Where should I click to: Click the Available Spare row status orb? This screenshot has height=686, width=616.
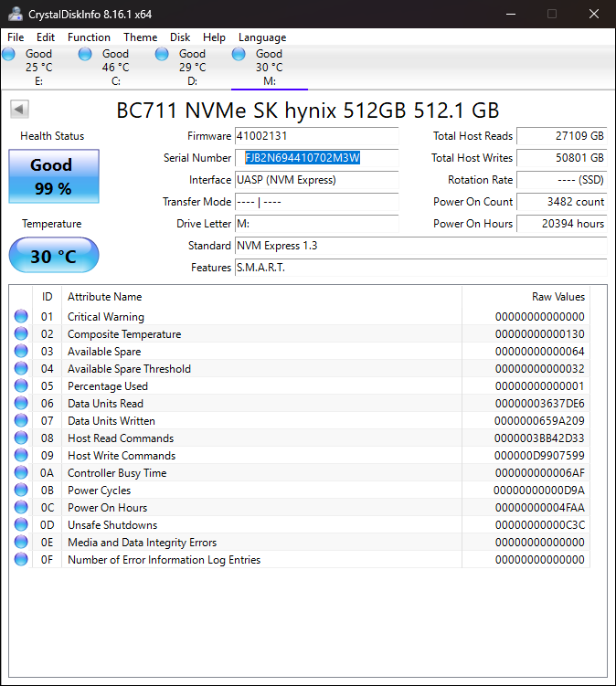click(21, 351)
